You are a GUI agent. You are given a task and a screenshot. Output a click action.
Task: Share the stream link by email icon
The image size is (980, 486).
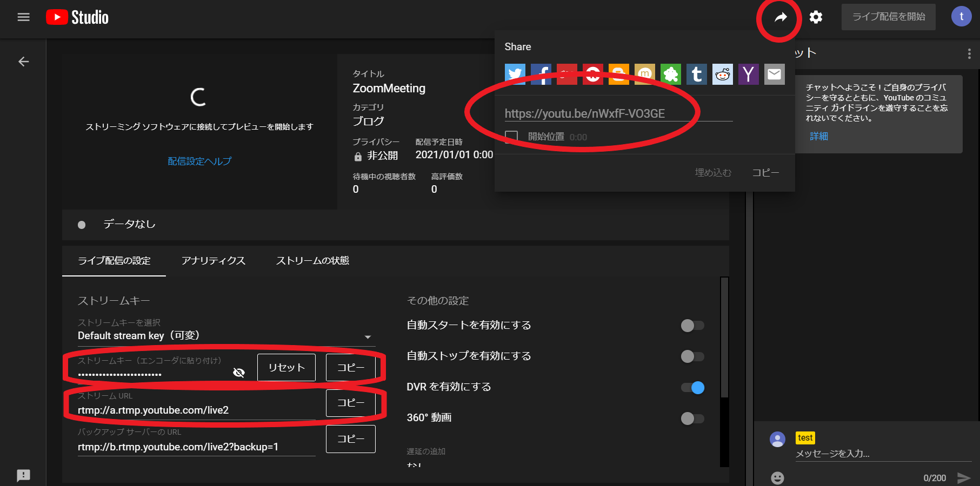click(774, 75)
